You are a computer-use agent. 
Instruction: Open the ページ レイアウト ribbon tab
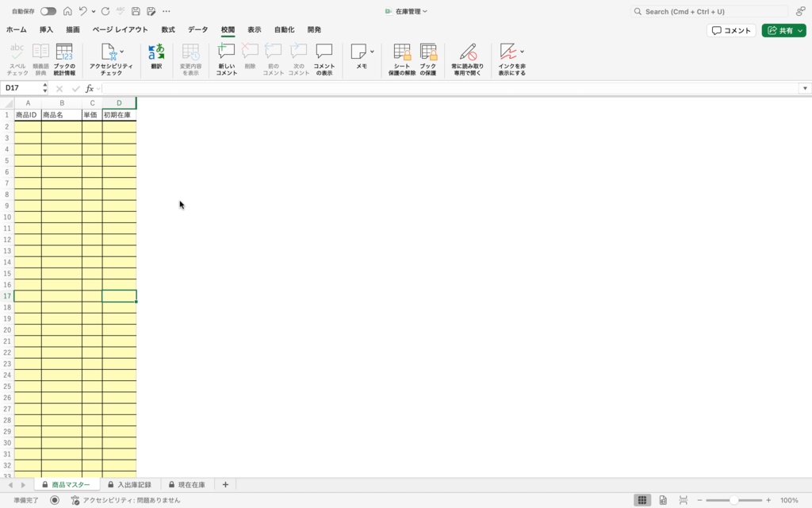coord(121,29)
